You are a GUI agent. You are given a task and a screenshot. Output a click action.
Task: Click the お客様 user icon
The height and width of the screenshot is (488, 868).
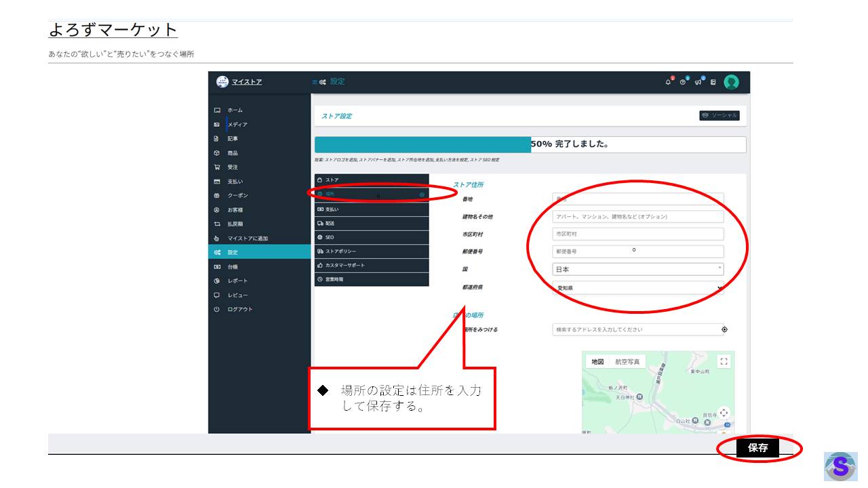[x=217, y=210]
